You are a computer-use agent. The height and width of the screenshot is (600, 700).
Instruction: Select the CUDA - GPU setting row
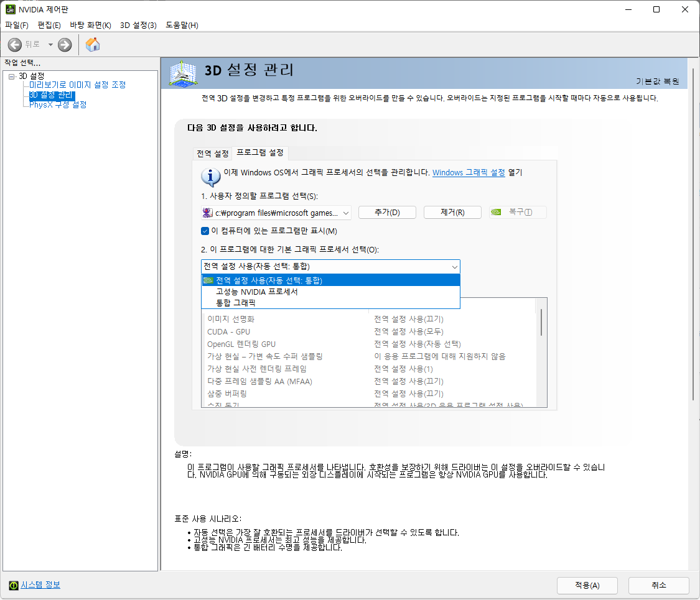click(369, 331)
